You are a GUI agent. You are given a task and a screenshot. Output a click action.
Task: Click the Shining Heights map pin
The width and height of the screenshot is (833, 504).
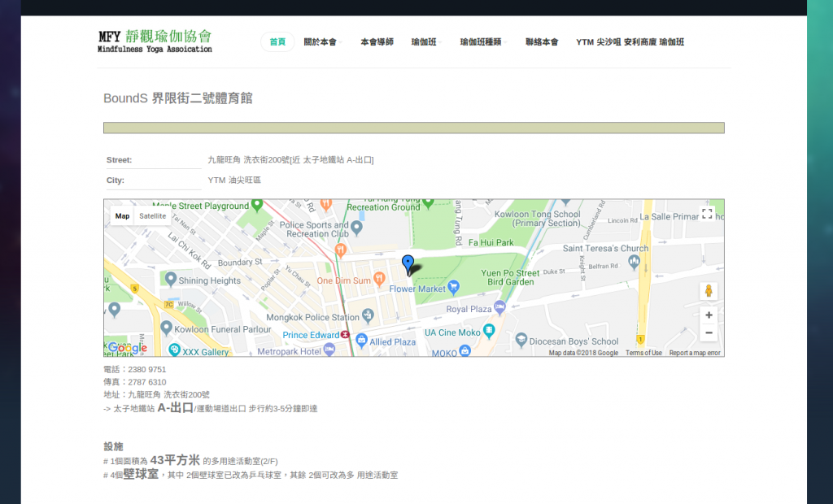[171, 279]
